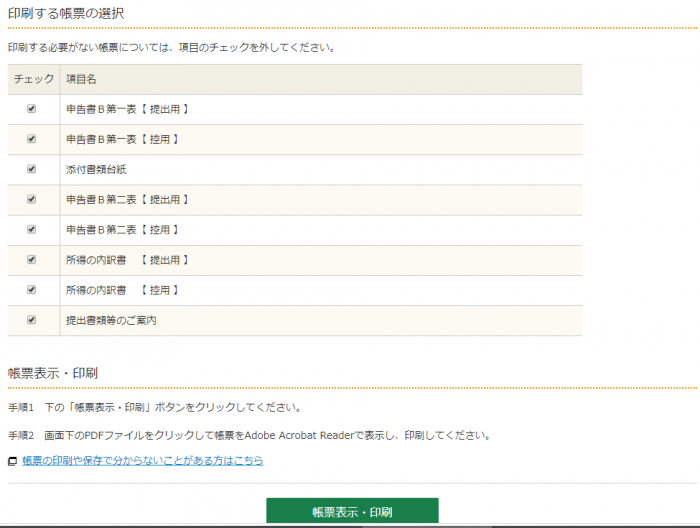Click the 手順2 Adobe Acrobat Reader instruction

click(x=249, y=435)
